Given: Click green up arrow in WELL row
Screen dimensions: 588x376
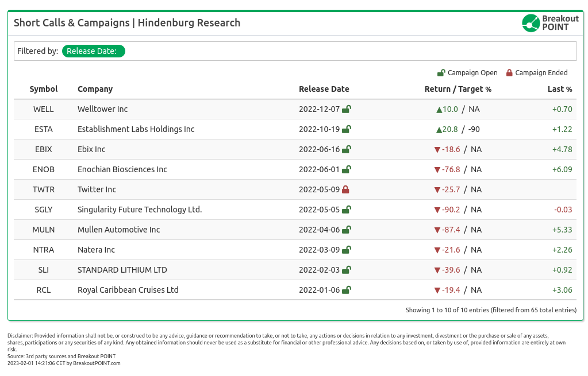Looking at the screenshot, I should tap(439, 110).
